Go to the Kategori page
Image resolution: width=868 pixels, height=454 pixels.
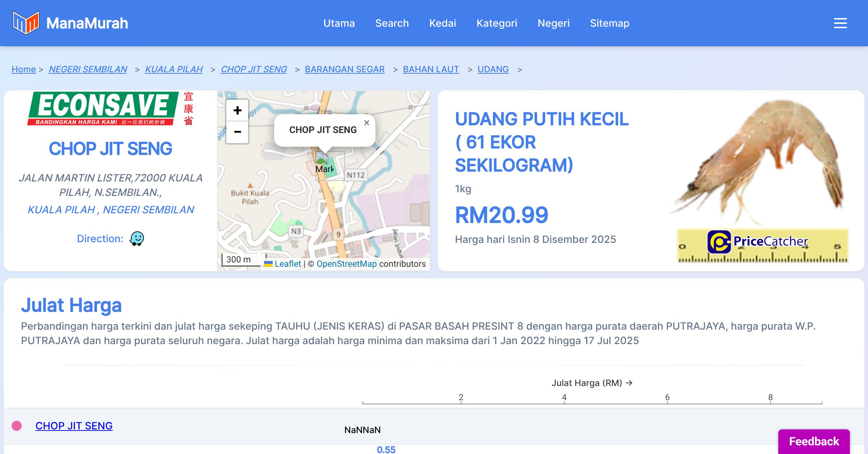(x=497, y=23)
